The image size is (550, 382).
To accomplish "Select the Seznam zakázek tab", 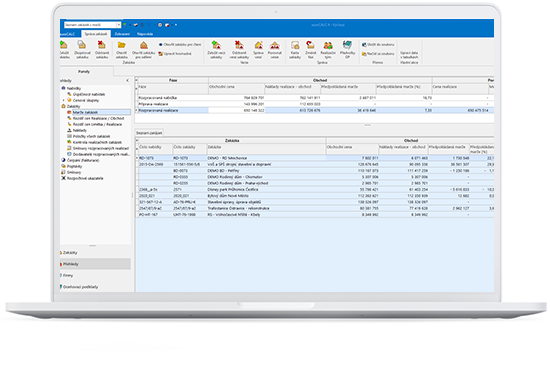I will point(149,133).
